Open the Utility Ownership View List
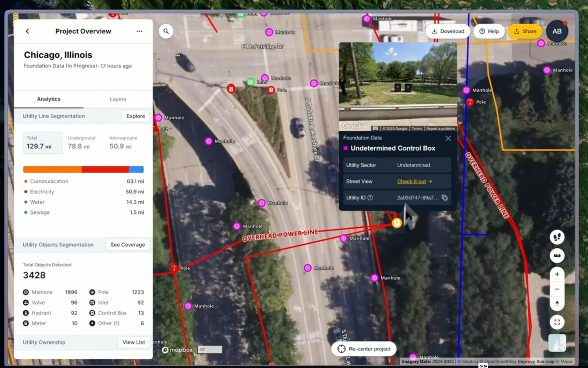588x368 pixels. click(x=134, y=342)
